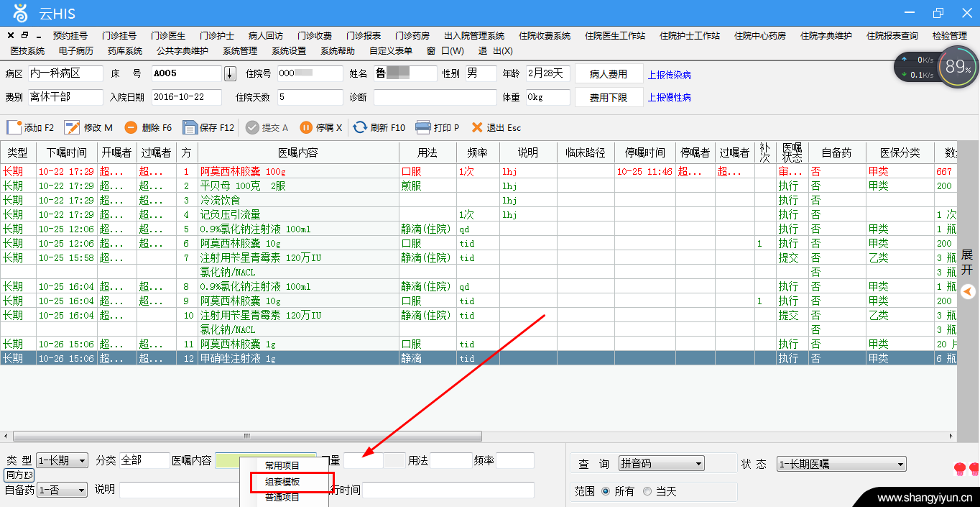Stop order with 停嘱 X

320,127
